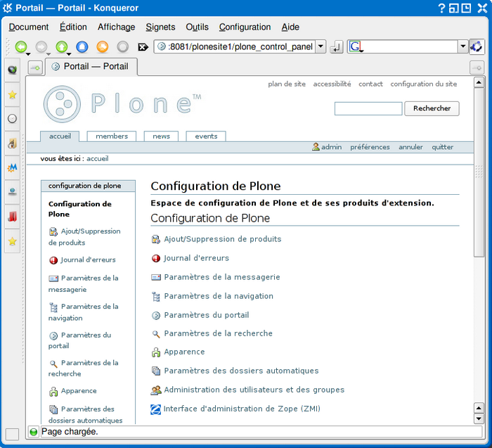Click the accueil breadcrumb link

98,159
